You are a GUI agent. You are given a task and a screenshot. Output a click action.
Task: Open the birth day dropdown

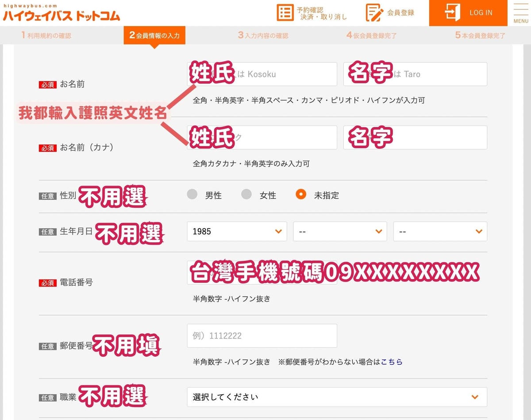(x=440, y=231)
